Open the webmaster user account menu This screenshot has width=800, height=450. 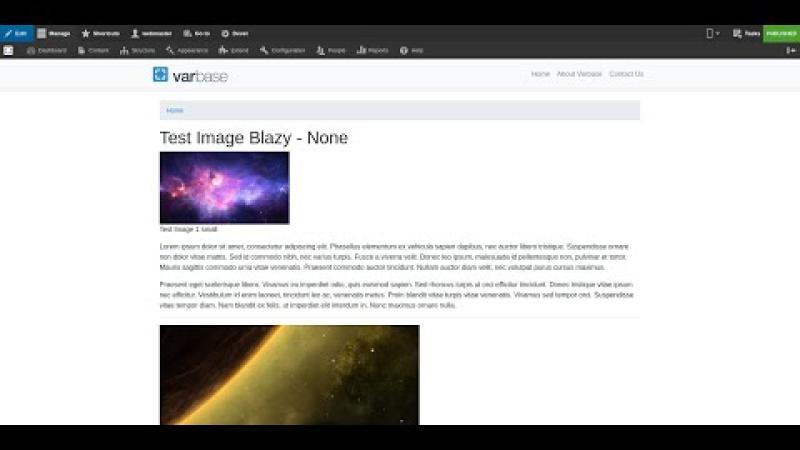152,34
